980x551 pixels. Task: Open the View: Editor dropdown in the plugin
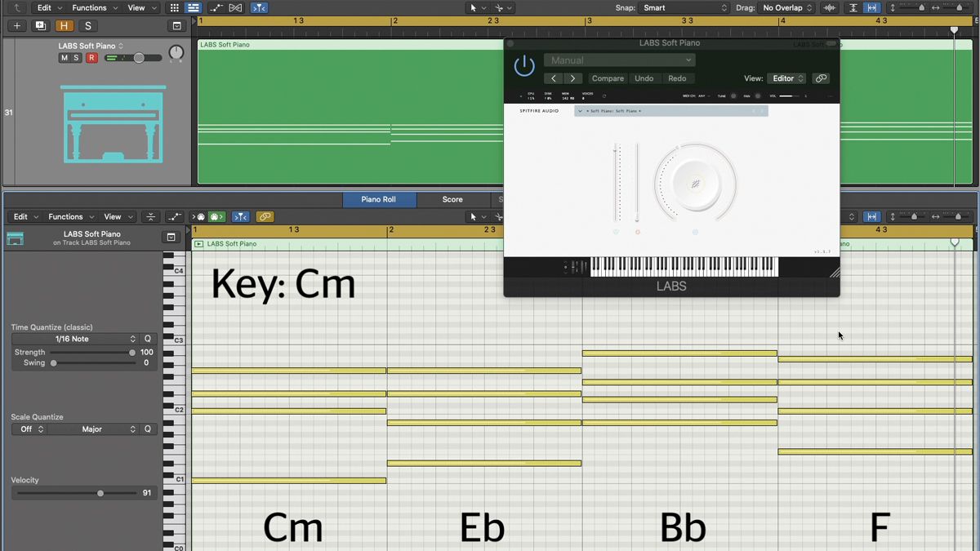coord(786,78)
